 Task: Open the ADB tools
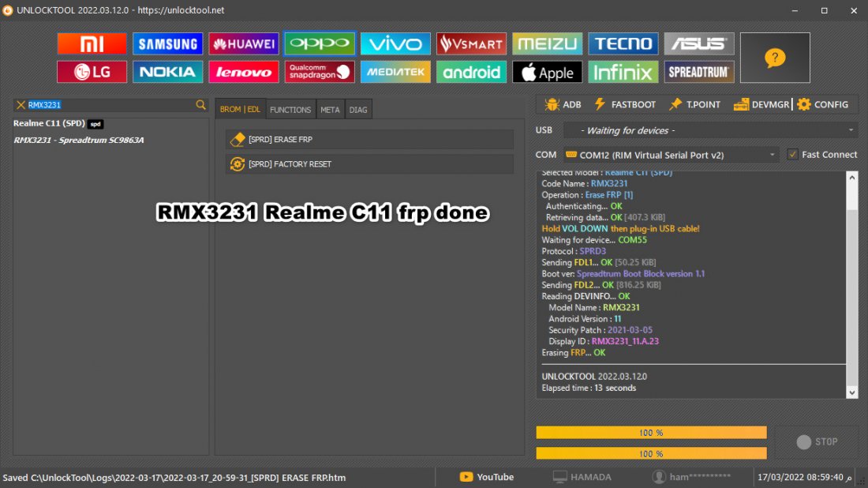pos(563,105)
